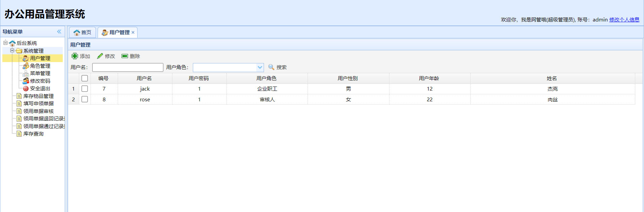Click the pencil Edit icon

100,56
